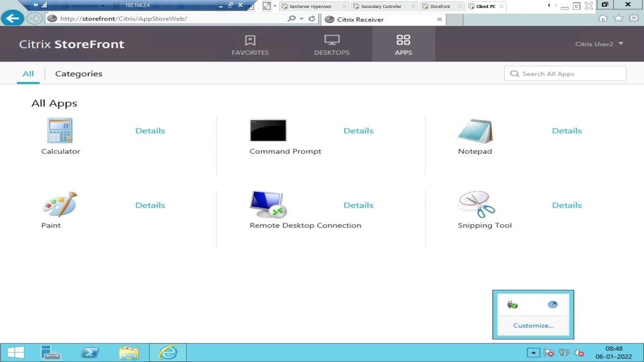Open Details for Remote Desktop Connection
Viewport: 644px width, 362px height.
(x=358, y=205)
